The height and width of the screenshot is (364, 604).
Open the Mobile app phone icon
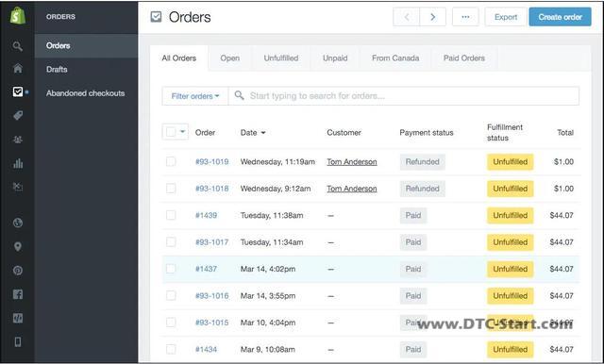click(x=18, y=341)
